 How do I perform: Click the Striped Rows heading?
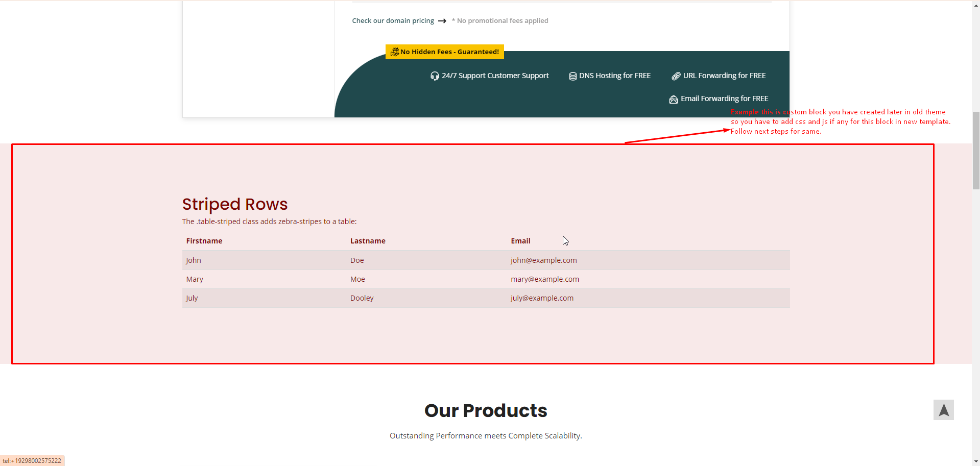(235, 204)
